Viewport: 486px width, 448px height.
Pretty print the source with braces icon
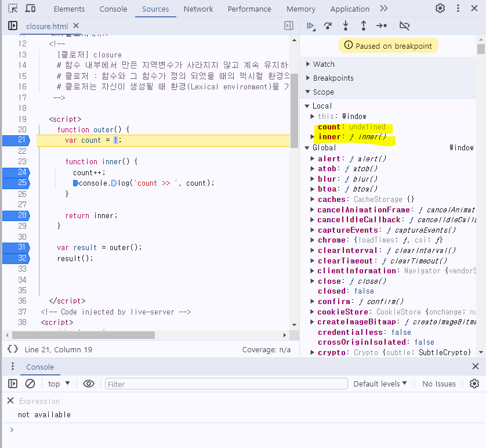tap(13, 349)
